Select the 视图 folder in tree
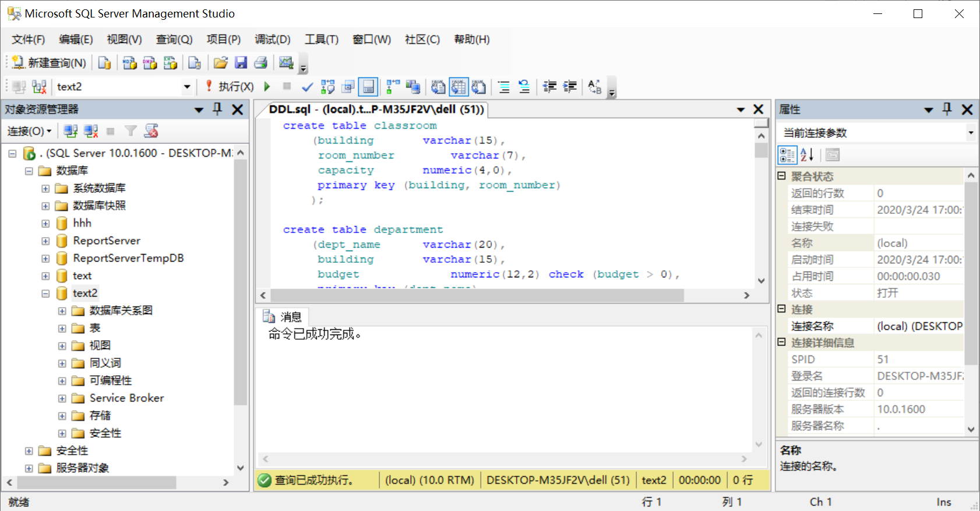This screenshot has width=980, height=511. pos(100,346)
